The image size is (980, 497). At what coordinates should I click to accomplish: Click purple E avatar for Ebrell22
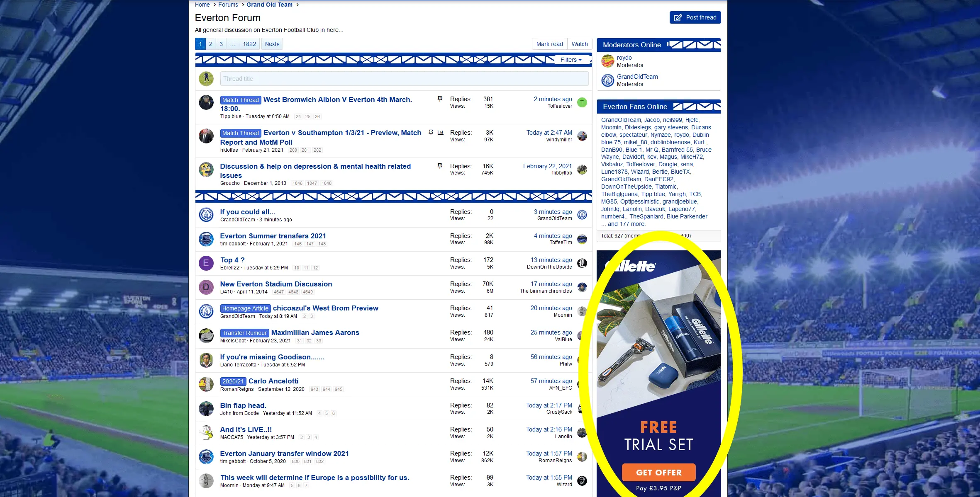[206, 263]
